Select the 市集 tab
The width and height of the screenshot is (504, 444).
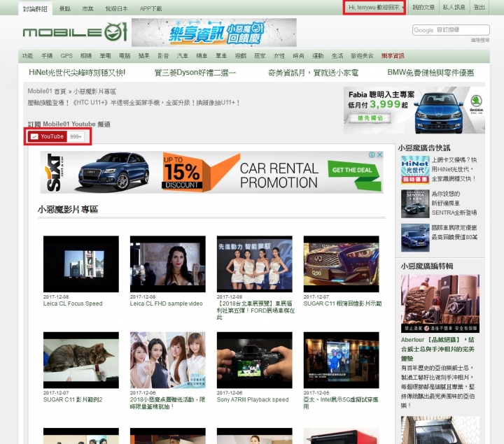(x=87, y=8)
